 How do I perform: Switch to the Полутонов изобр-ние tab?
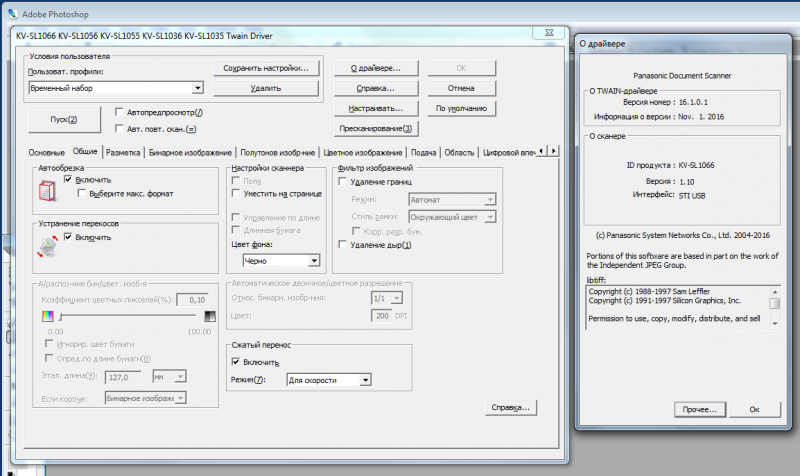(x=278, y=152)
